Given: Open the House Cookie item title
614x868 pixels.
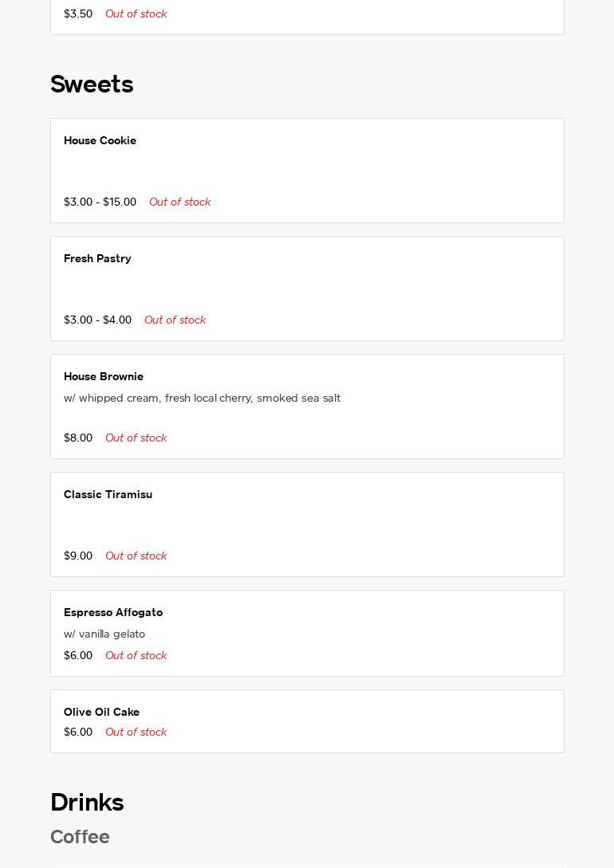Looking at the screenshot, I should [100, 141].
